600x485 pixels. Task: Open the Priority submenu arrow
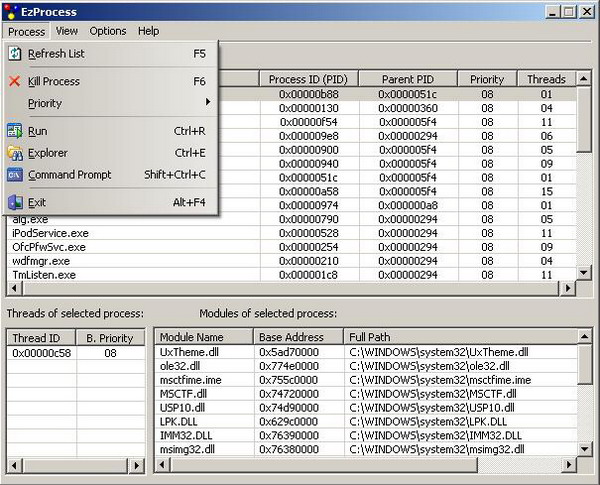click(208, 102)
